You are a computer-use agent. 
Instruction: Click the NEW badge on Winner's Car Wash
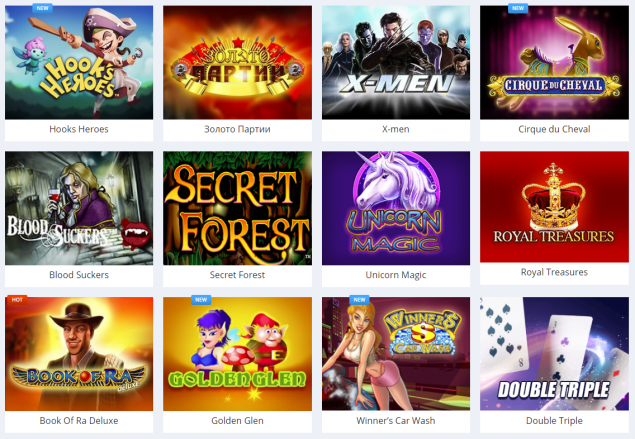coord(359,300)
